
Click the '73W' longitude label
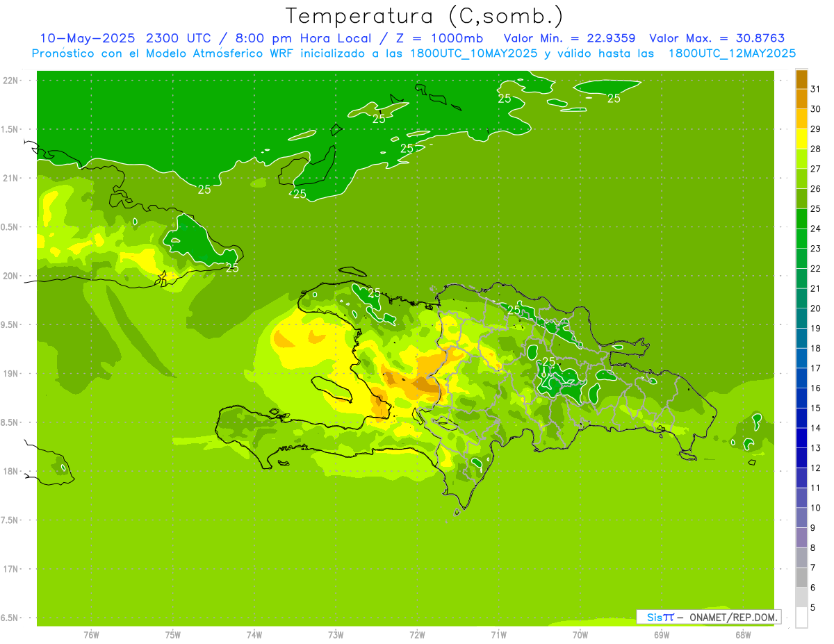coord(336,635)
